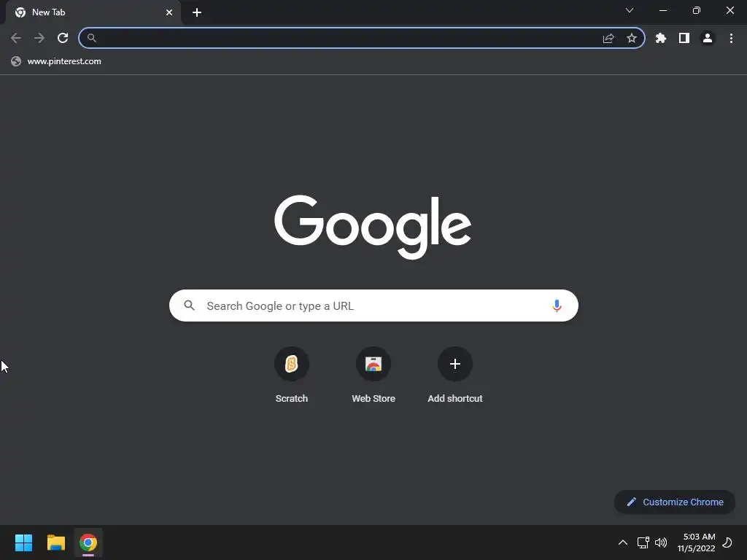Image resolution: width=747 pixels, height=560 pixels.
Task: Open File Explorer from taskbar
Action: click(x=55, y=542)
